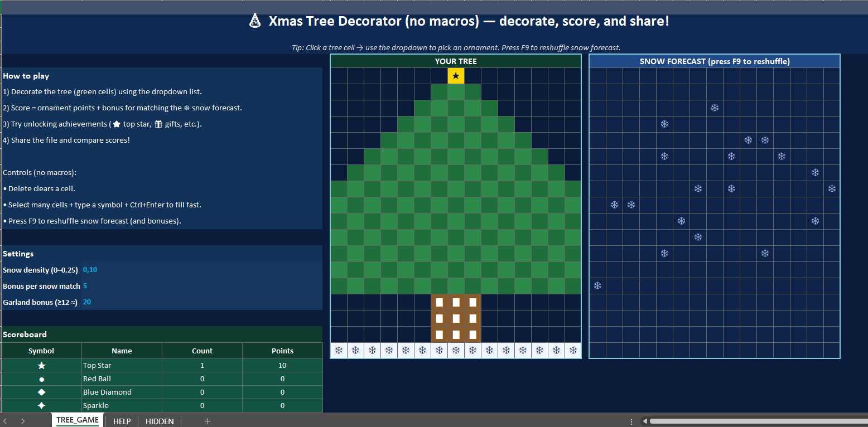Select the Blue Diamond points cell

[x=282, y=392]
